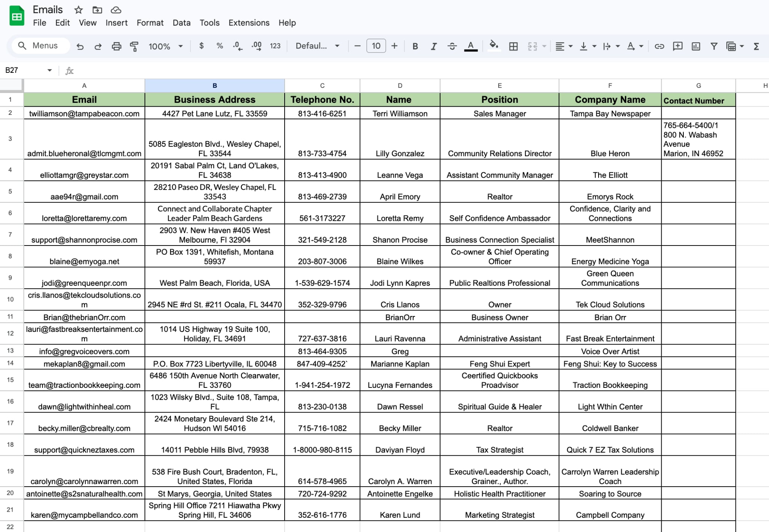Select the Business Address header cell

(215, 99)
